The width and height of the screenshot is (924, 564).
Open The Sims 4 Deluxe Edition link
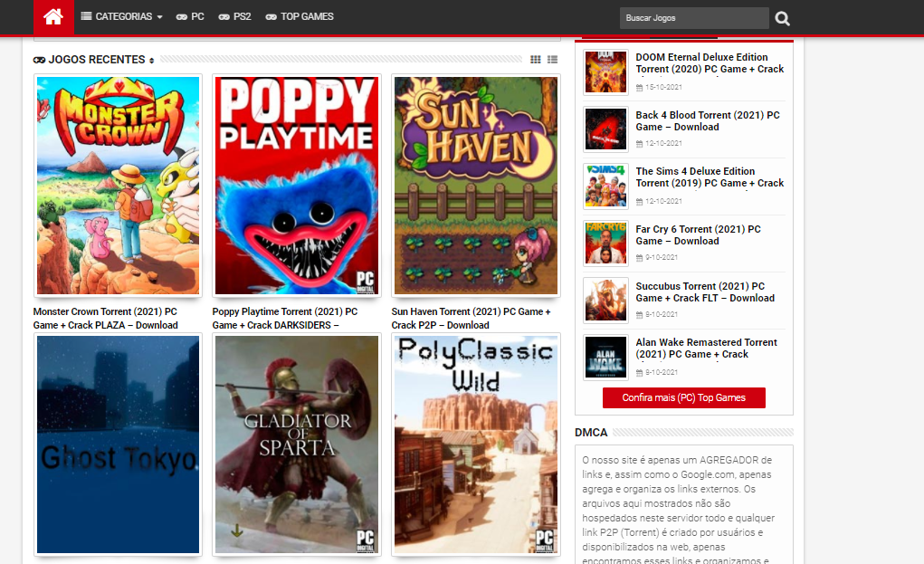[710, 177]
